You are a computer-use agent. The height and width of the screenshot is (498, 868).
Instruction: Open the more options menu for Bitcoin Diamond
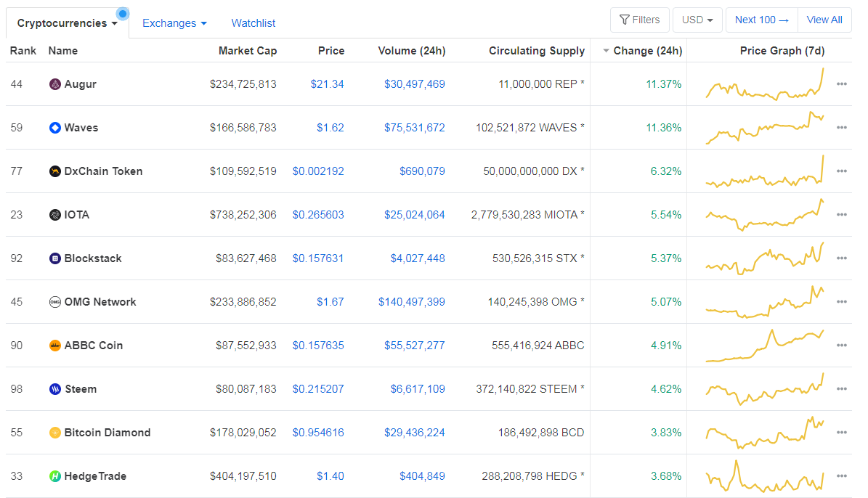coord(841,433)
